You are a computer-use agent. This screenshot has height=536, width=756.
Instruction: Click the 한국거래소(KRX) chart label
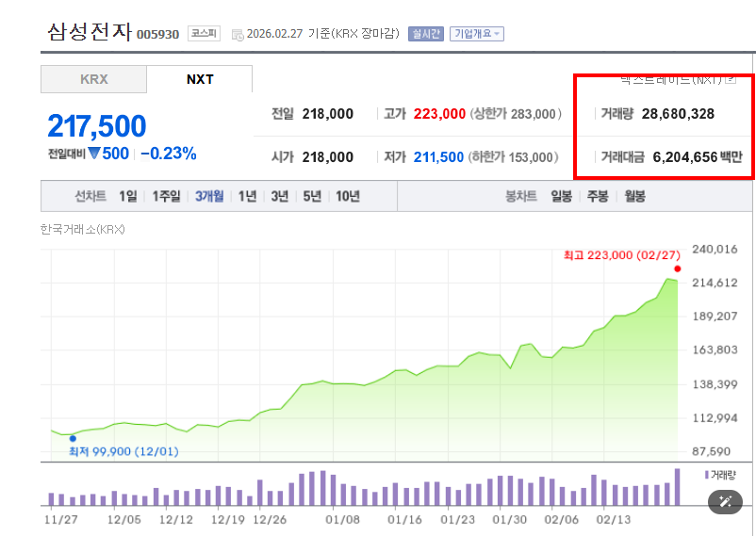click(82, 230)
